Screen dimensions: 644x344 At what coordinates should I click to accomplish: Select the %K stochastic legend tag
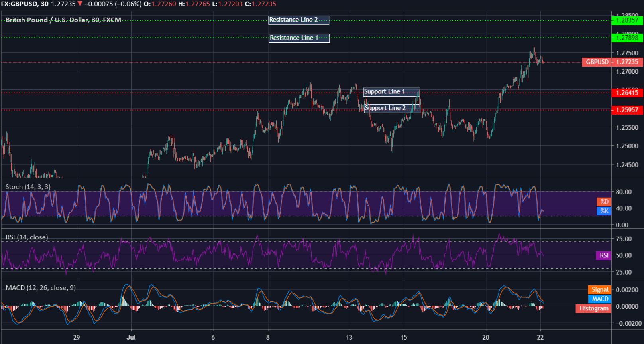[604, 211]
